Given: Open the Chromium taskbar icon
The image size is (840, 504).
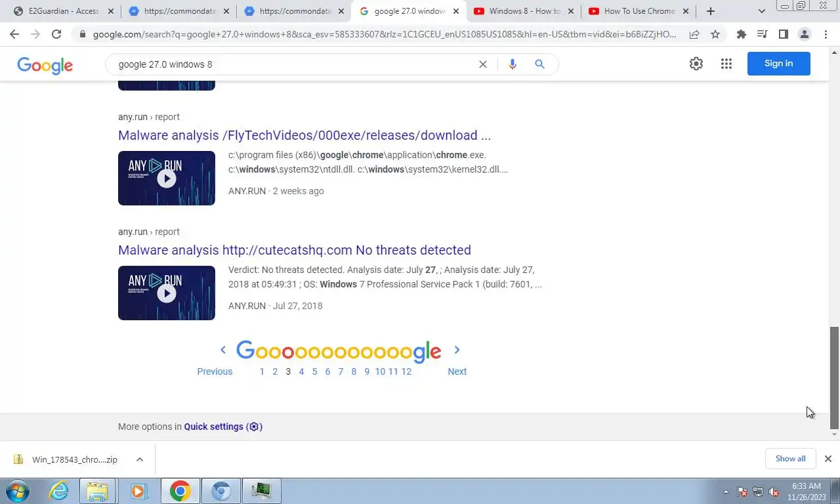Looking at the screenshot, I should 221,491.
